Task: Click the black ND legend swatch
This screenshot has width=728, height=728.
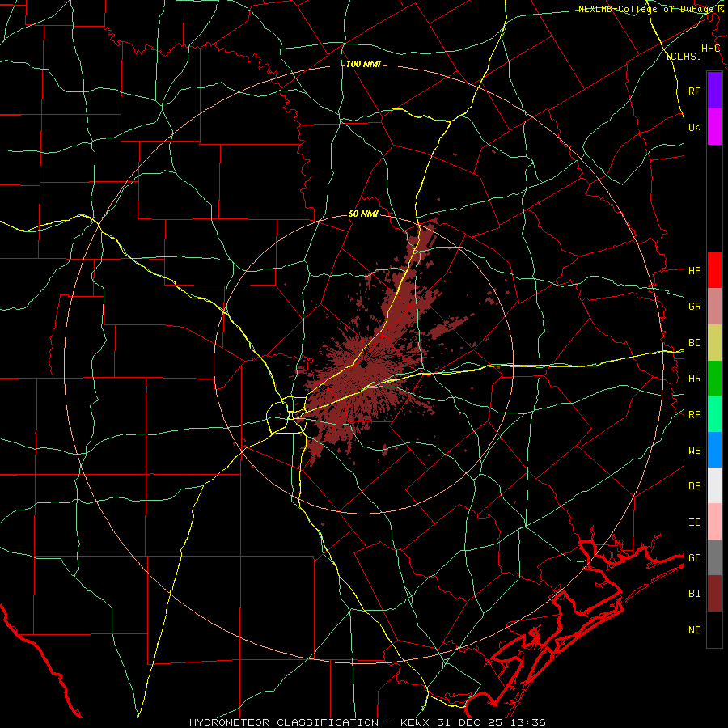Action: click(x=714, y=629)
